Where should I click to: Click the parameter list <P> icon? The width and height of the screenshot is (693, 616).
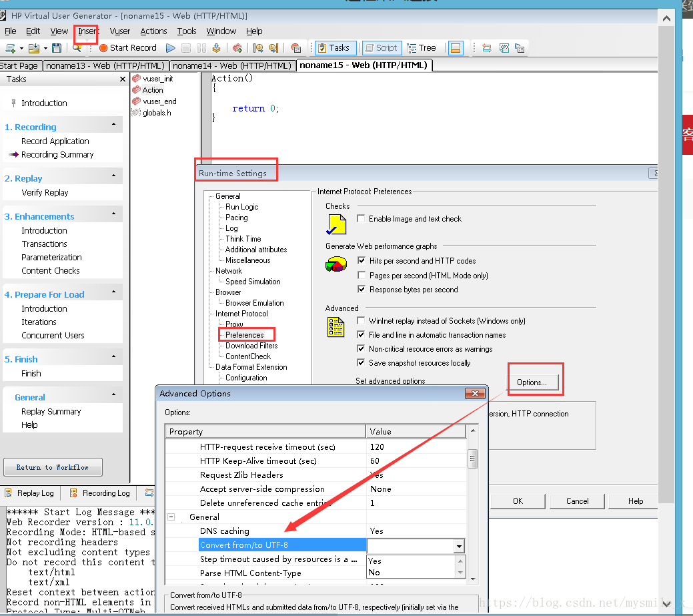click(x=504, y=48)
